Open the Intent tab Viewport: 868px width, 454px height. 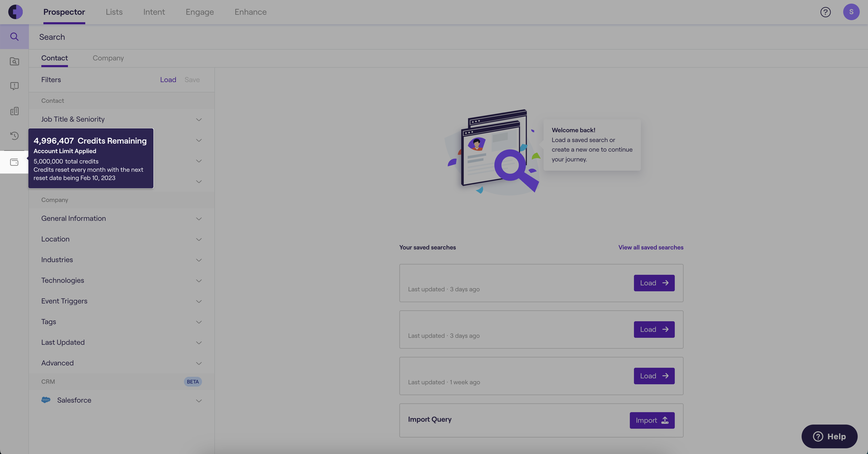click(154, 12)
